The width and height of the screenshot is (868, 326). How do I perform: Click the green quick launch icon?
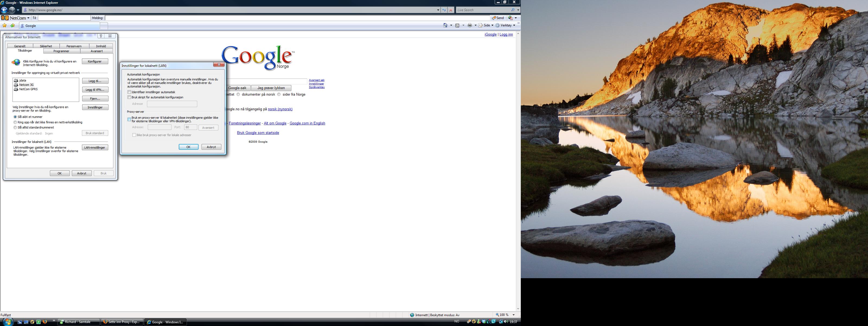click(39, 322)
